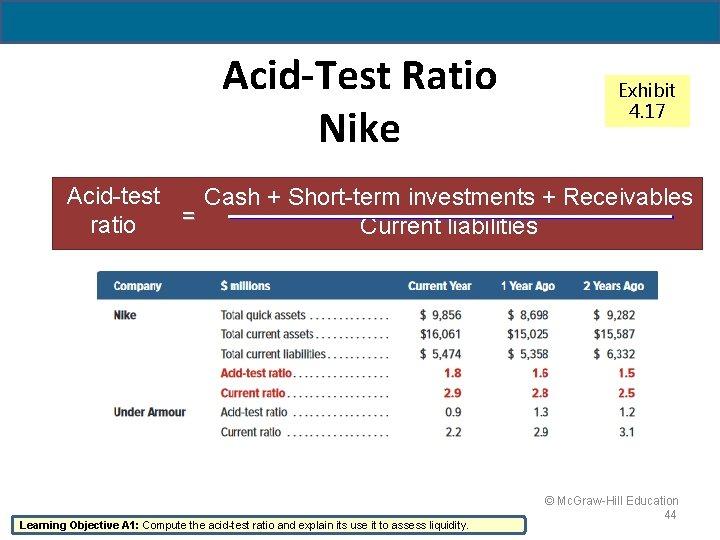Image resolution: width=720 pixels, height=540 pixels.
Task: Click the '© McGraw-Hill Education' copyright text
Action: coord(611,501)
